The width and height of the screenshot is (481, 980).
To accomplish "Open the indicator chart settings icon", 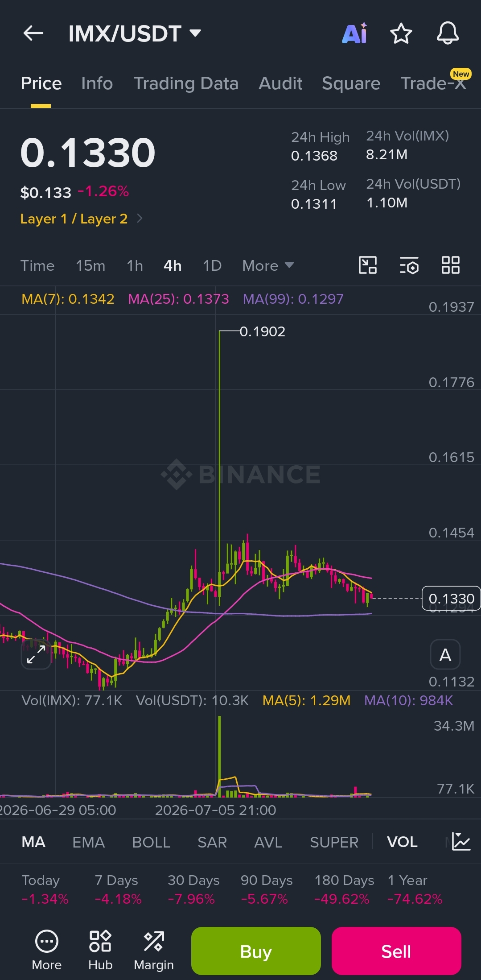I will (x=461, y=842).
